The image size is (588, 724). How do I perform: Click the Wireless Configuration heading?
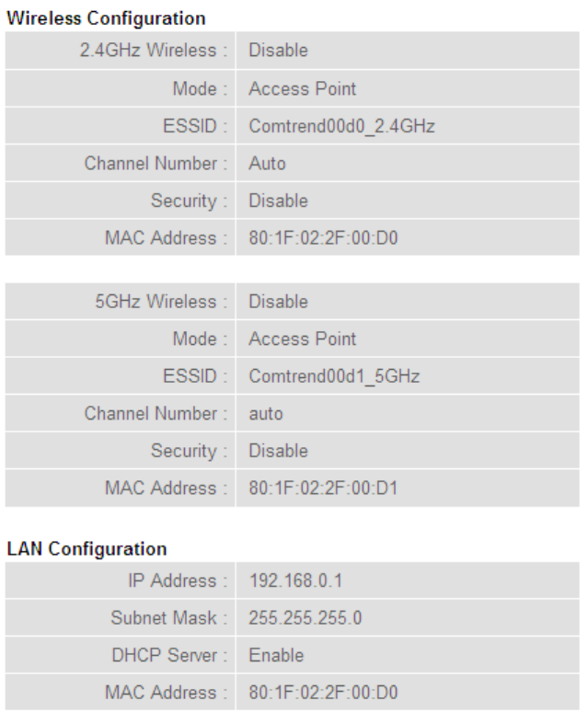coord(106,19)
